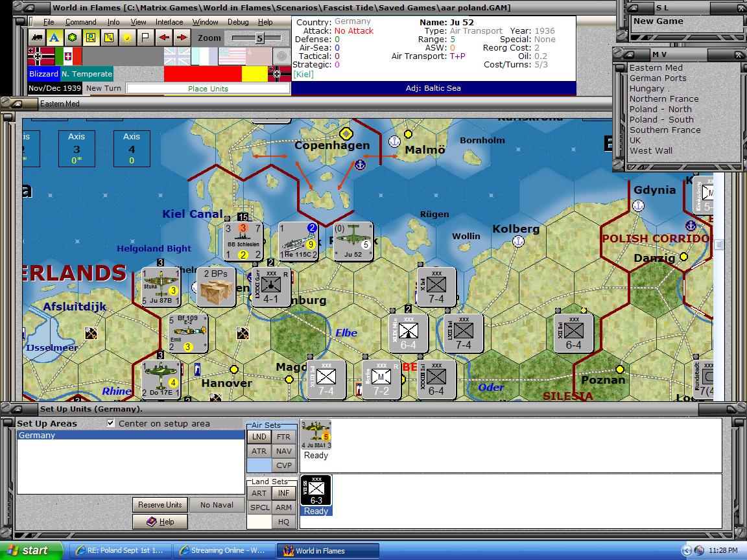
Task: Select the Do 17E bomber counter
Action: click(161, 380)
